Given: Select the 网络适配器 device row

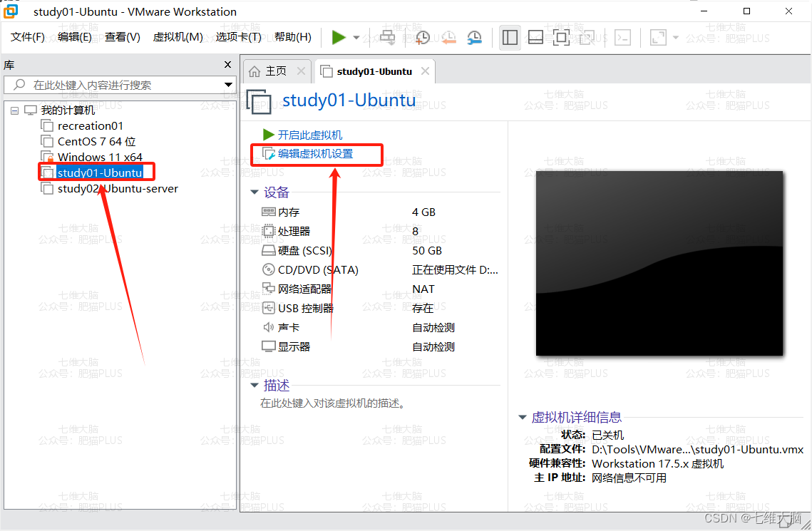Looking at the screenshot, I should (379, 289).
